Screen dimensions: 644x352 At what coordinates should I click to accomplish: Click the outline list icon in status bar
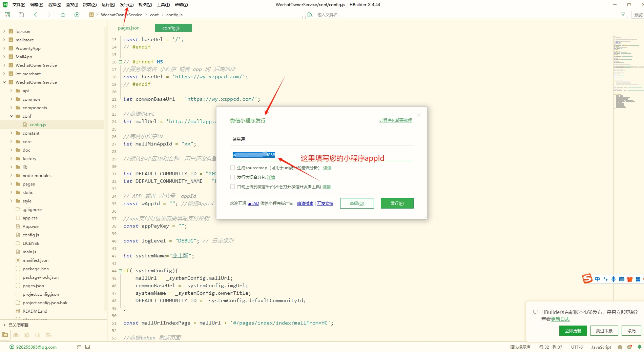(79, 347)
